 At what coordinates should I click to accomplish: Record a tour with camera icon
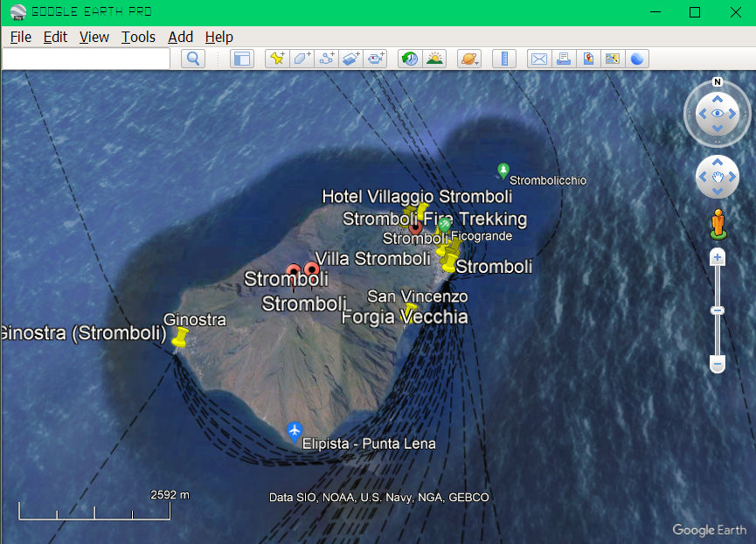[375, 59]
